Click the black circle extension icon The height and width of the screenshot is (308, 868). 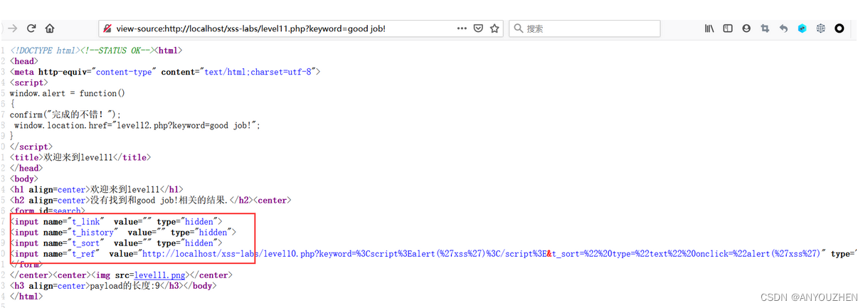click(x=840, y=28)
